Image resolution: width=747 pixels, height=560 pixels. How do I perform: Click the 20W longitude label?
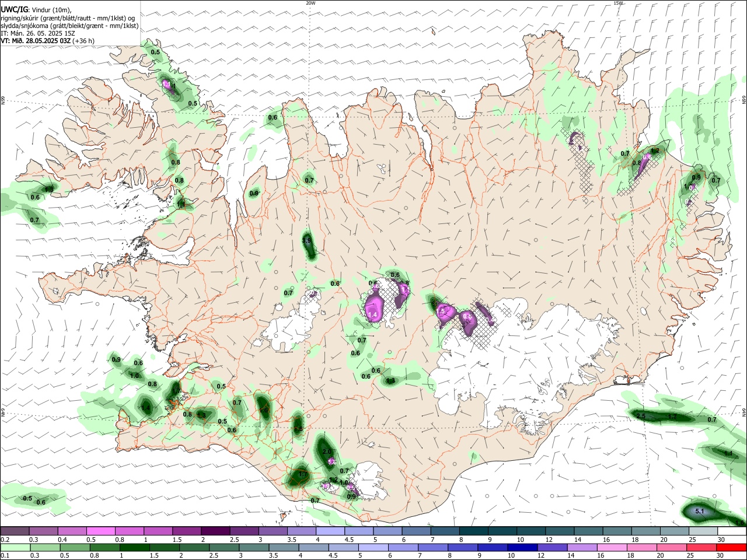click(310, 3)
